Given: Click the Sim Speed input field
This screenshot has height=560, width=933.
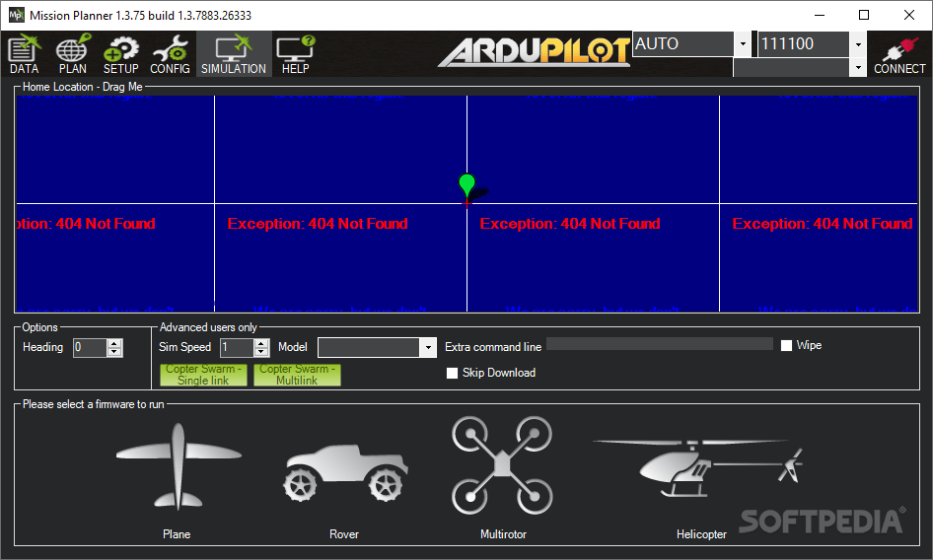Looking at the screenshot, I should click(237, 348).
